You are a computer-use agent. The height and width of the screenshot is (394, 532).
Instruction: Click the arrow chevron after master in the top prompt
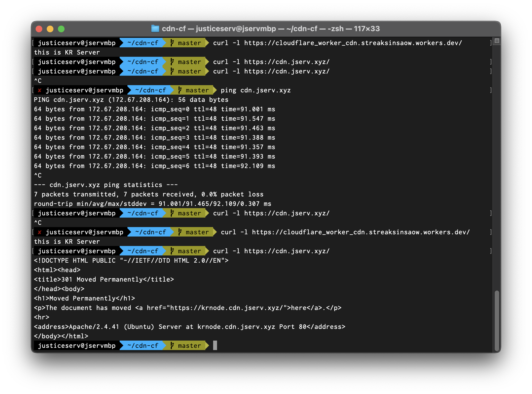pyautogui.click(x=206, y=43)
